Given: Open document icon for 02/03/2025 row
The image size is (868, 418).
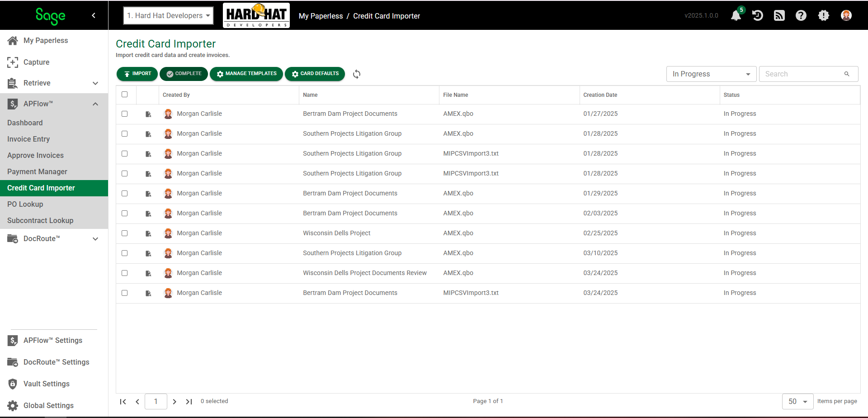Looking at the screenshot, I should 148,214.
